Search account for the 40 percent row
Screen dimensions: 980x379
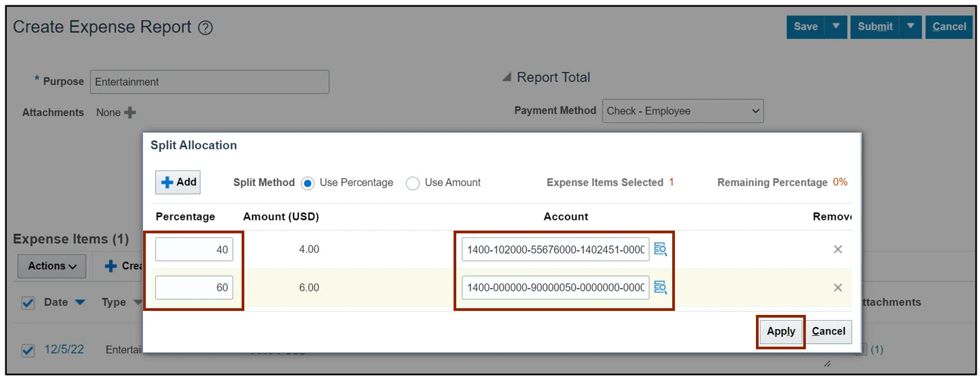coord(660,250)
